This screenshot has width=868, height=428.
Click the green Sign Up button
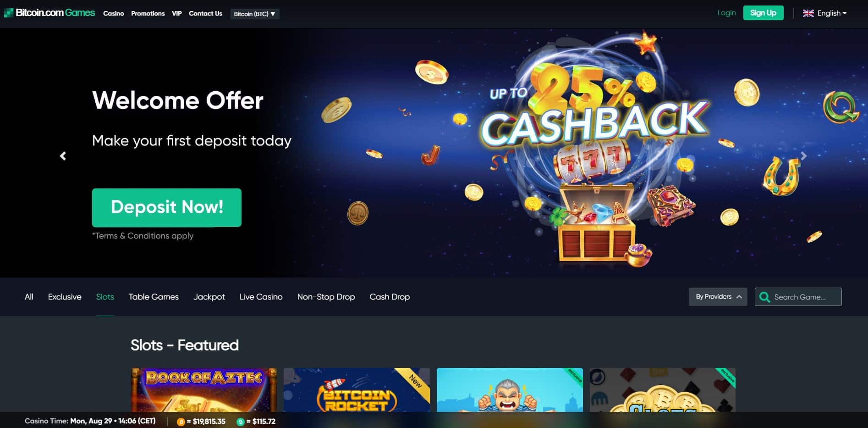pos(763,13)
